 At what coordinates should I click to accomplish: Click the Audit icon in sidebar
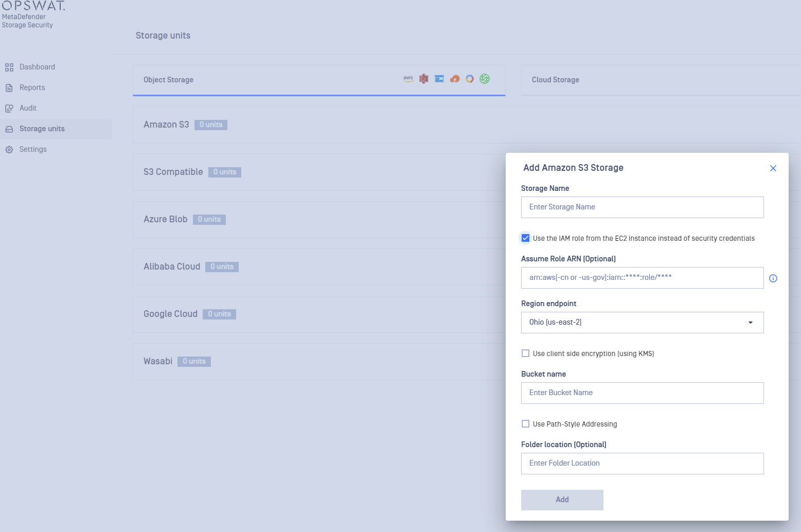click(9, 109)
